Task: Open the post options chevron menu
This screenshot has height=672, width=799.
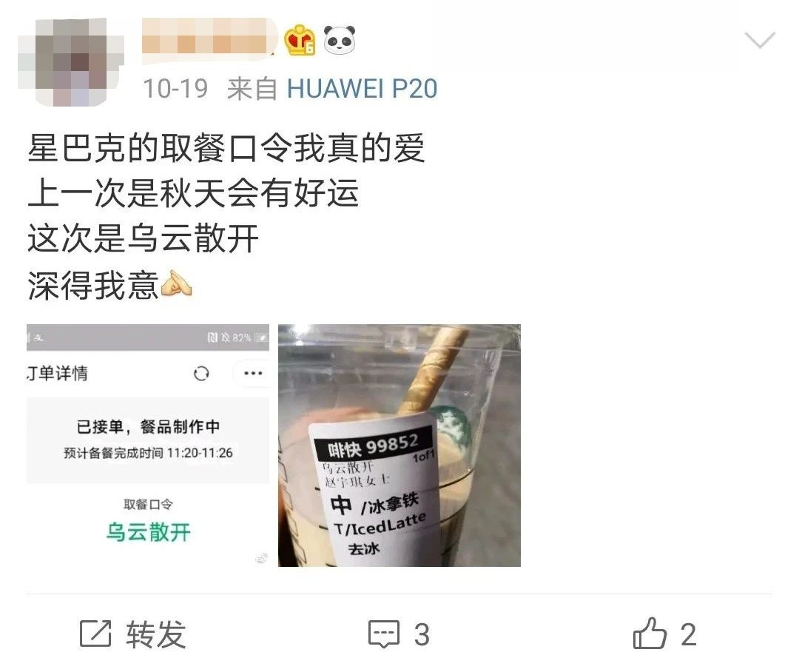Action: [760, 40]
